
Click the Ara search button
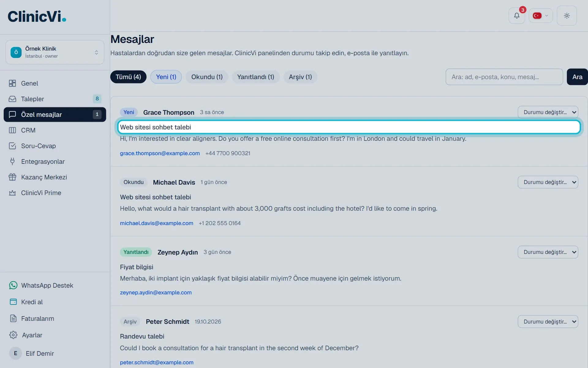577,77
